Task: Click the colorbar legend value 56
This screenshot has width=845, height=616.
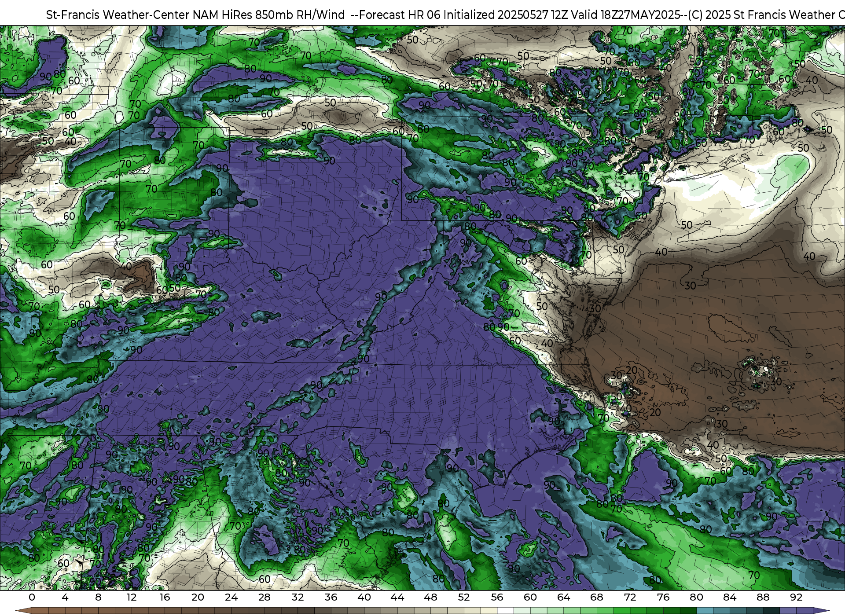Action: pos(497,597)
